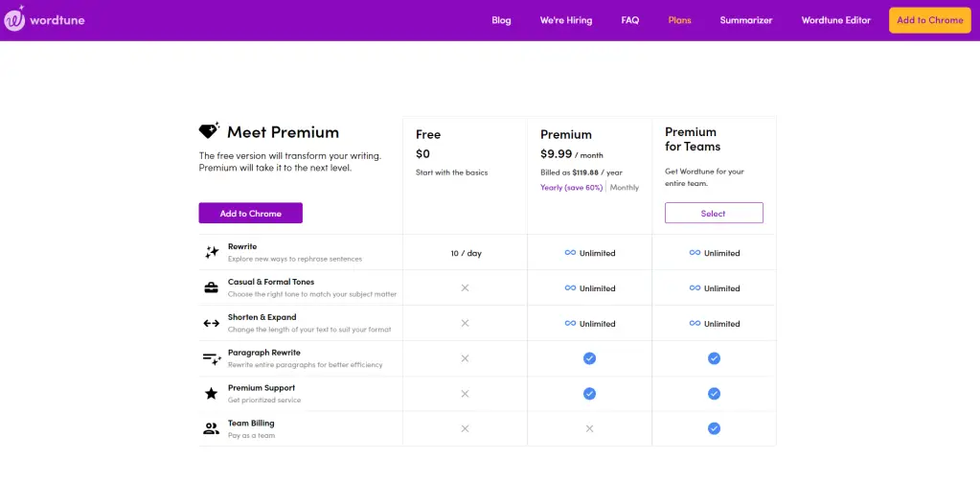Image resolution: width=980 pixels, height=482 pixels.
Task: Click the Rewrite feature label
Action: (x=241, y=246)
